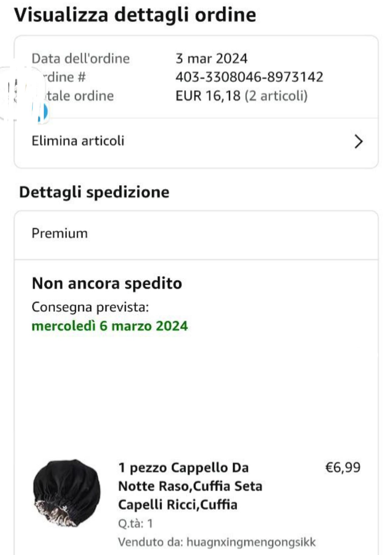Viewport: 392px width, 555px height.
Task: Tap the Non ancora spedito status
Action: click(x=107, y=283)
